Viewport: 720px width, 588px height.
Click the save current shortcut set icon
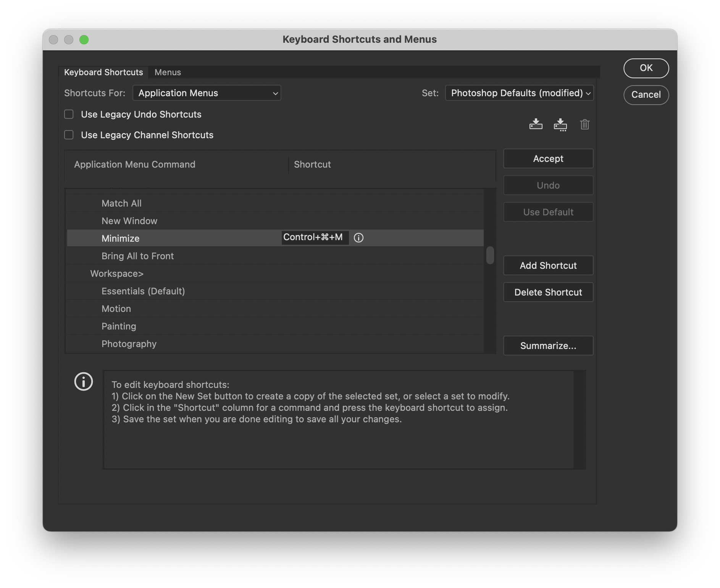[536, 124]
